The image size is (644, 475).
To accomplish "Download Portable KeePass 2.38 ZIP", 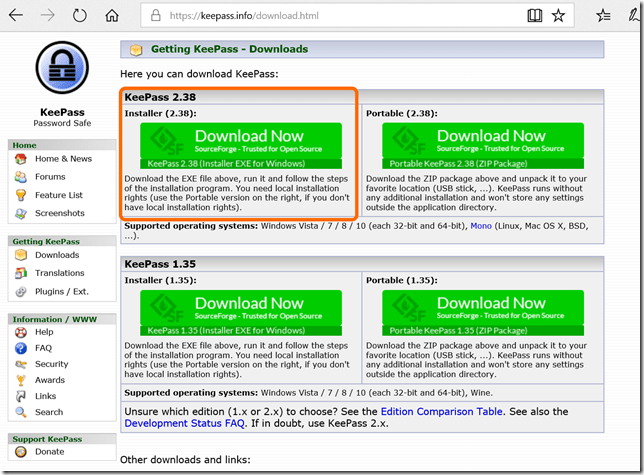I will point(483,145).
